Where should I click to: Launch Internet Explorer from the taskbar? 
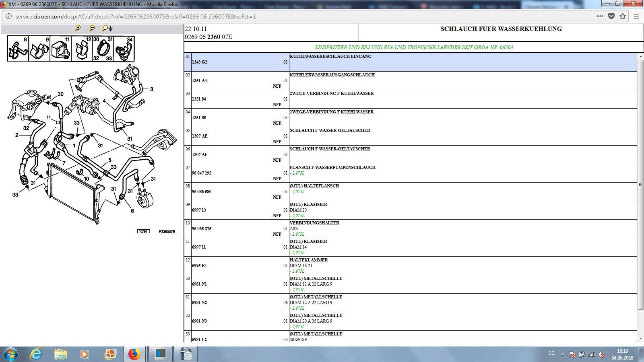pos(36,354)
